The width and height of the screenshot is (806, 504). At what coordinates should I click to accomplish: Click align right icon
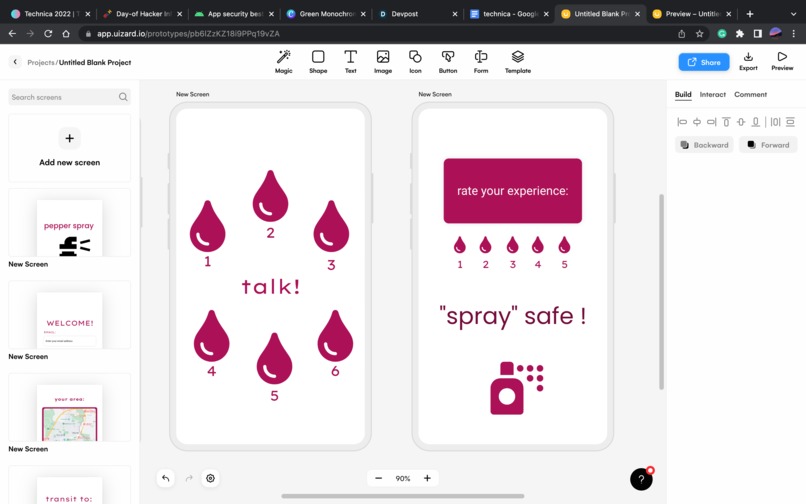click(711, 122)
